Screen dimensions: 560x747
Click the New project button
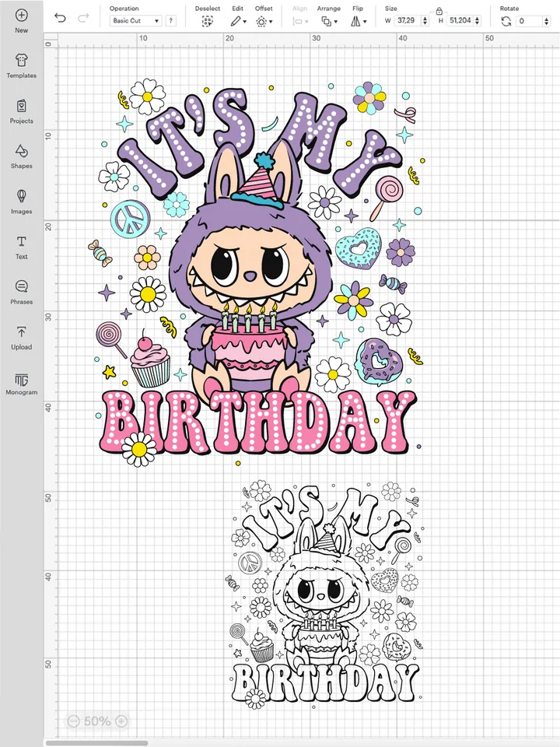[x=21, y=20]
